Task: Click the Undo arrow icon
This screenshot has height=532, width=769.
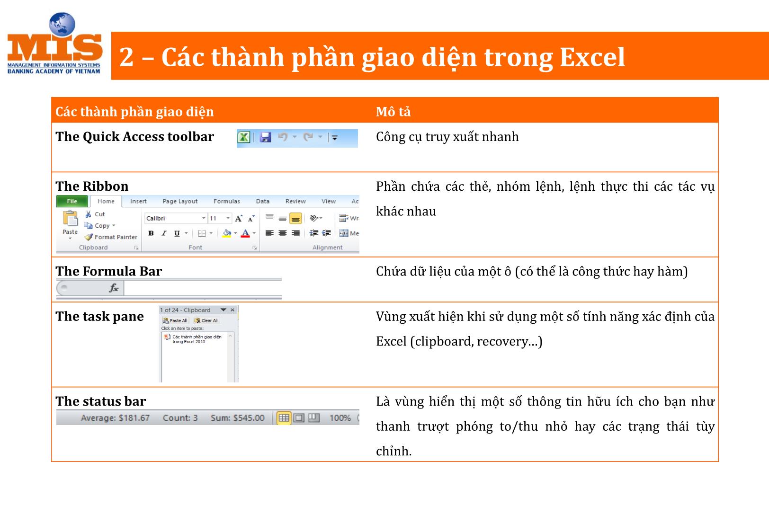Action: [x=283, y=137]
